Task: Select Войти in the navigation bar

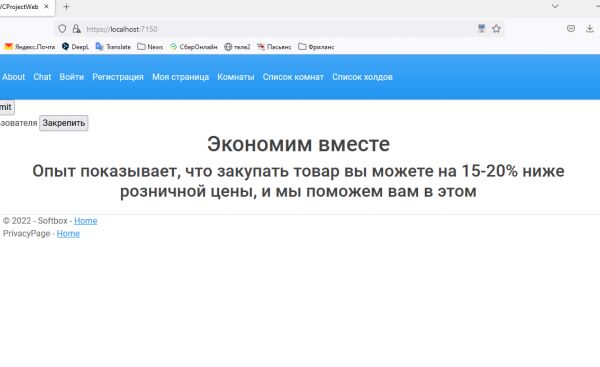Action: [x=72, y=77]
